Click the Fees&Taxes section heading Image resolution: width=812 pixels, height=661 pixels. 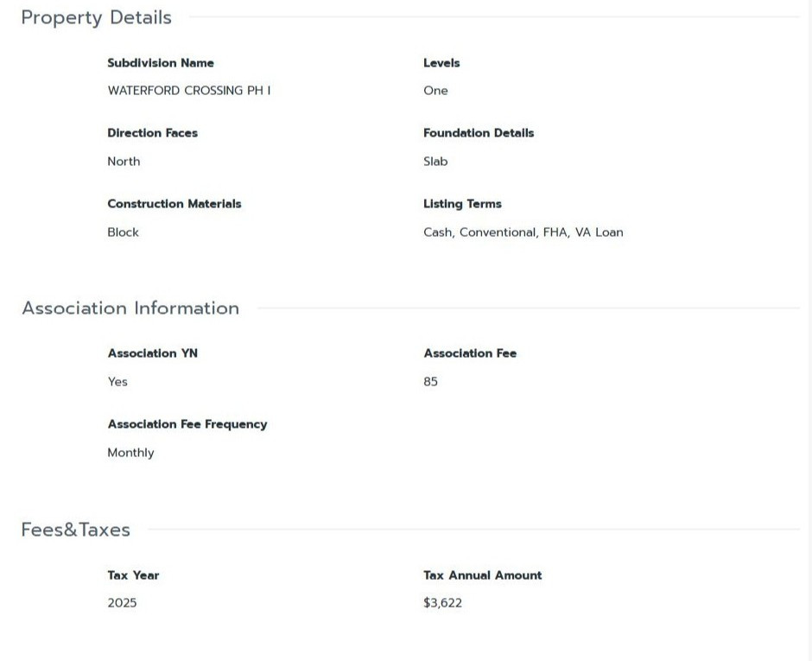[x=76, y=530]
